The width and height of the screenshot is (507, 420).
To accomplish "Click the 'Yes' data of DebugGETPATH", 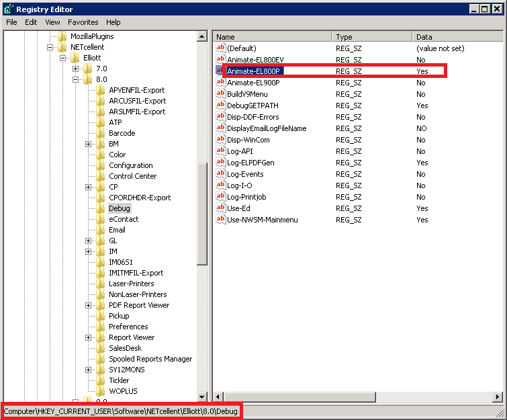I will tap(422, 106).
